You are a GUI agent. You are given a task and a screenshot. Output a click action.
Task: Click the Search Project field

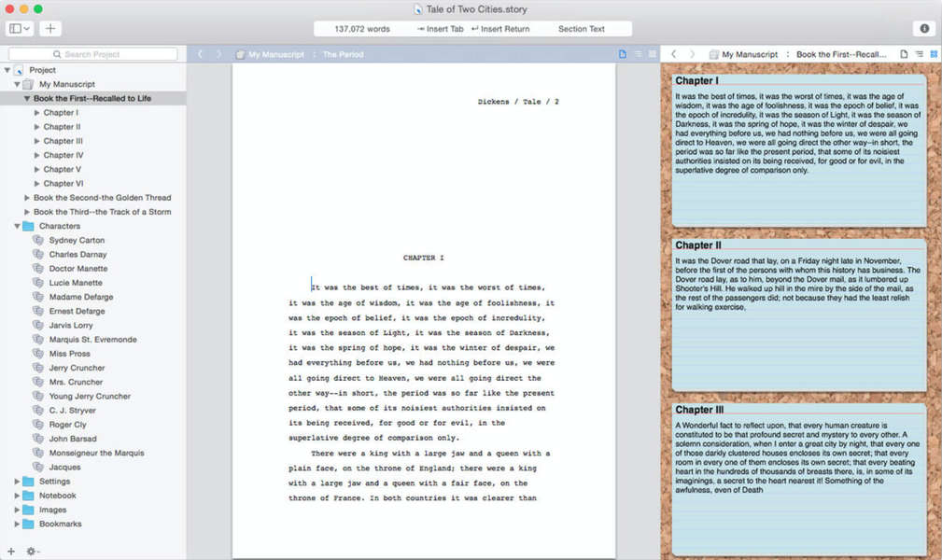pos(93,54)
